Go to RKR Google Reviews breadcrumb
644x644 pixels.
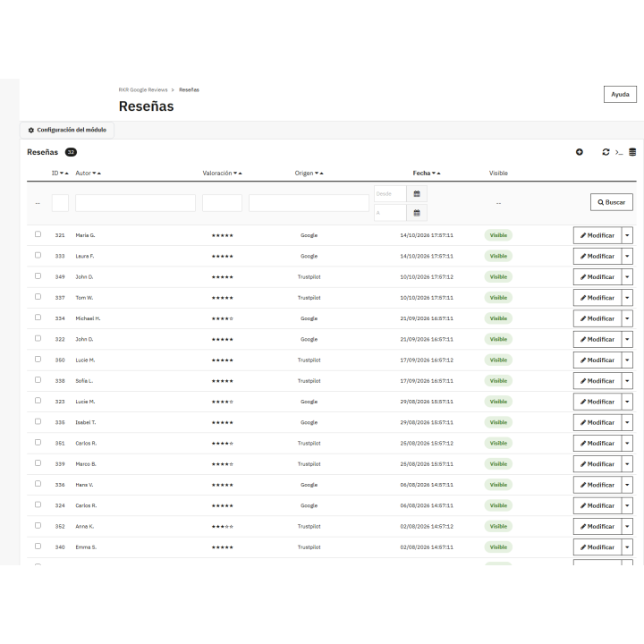click(x=143, y=90)
